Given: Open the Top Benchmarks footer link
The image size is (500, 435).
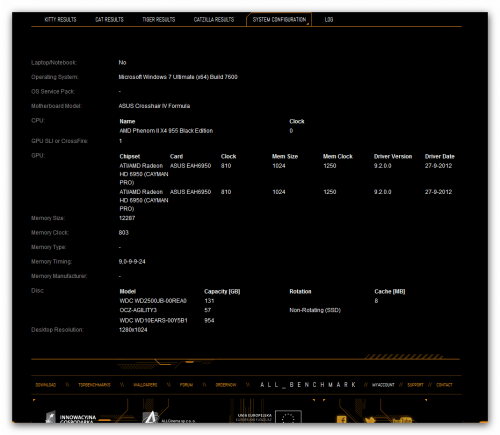Looking at the screenshot, I should tap(94, 385).
